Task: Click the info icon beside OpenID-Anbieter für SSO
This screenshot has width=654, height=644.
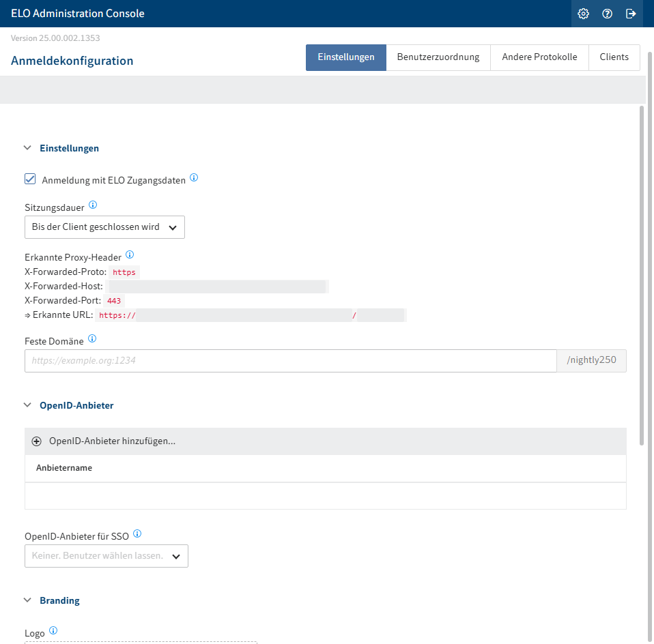Action: (x=137, y=533)
